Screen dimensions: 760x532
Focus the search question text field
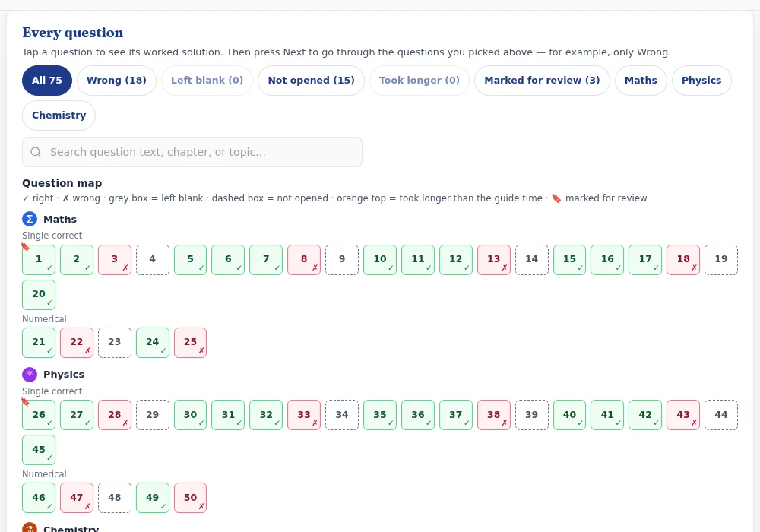[192, 152]
